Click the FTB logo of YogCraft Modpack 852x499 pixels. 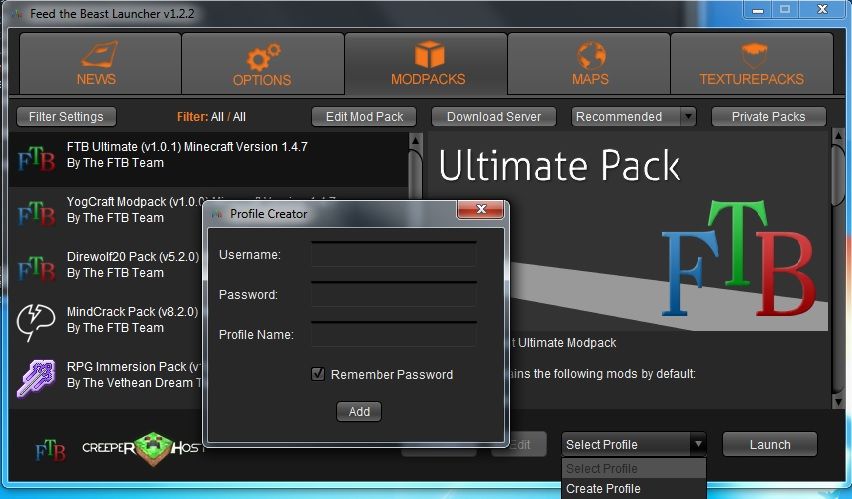(x=36, y=214)
